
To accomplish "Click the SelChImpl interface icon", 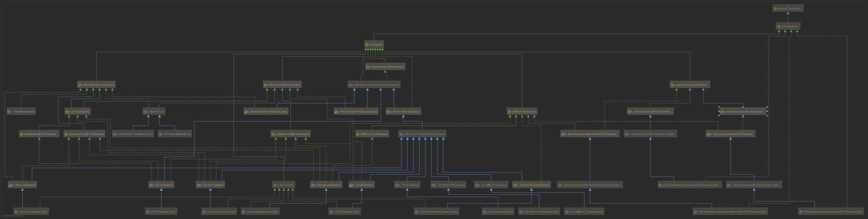I will pyautogui.click(x=275, y=185).
